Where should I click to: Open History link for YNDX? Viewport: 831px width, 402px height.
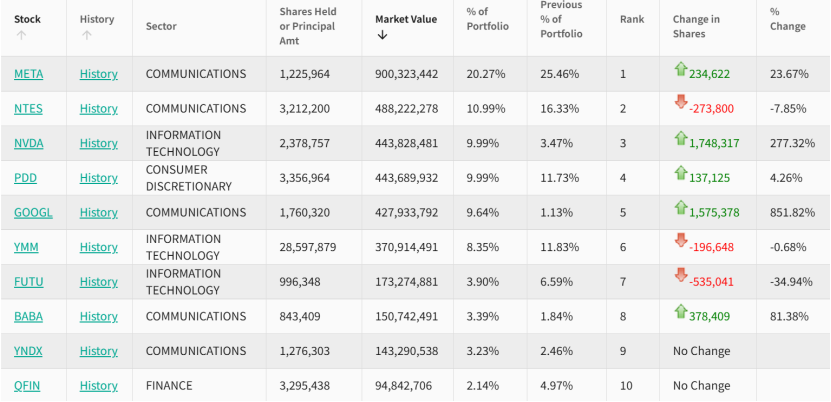(x=99, y=351)
